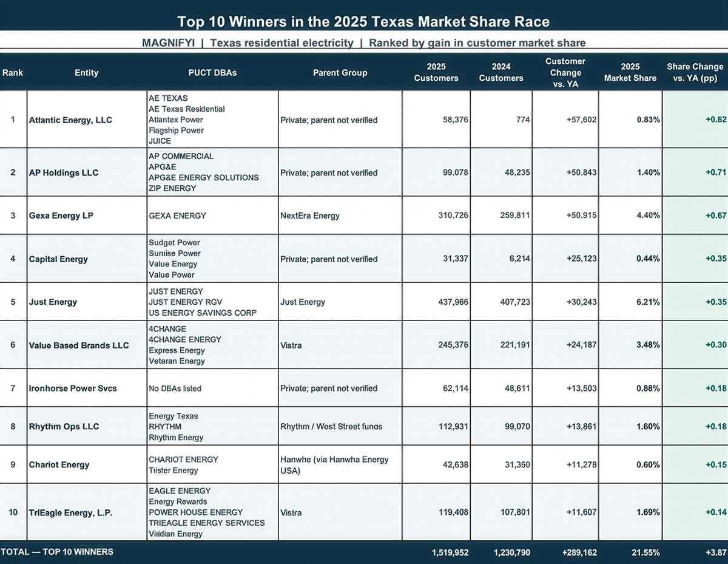Click the 'Parent Group' column header

[x=340, y=72]
